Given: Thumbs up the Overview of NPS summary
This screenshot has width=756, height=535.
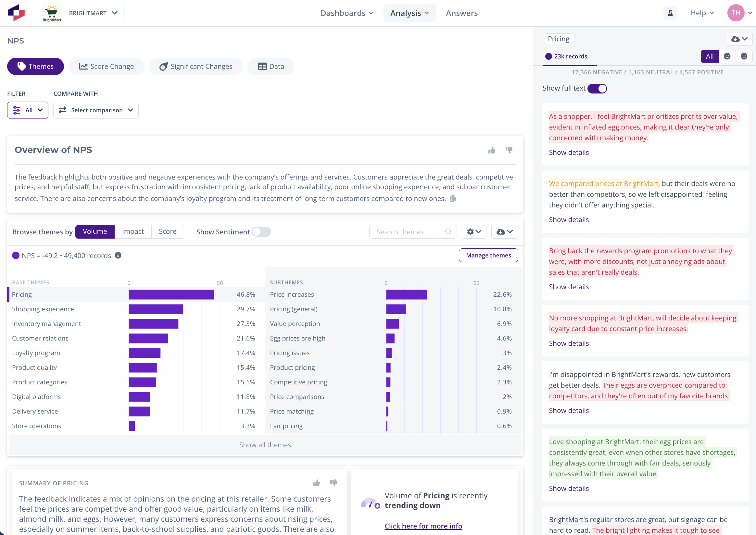Looking at the screenshot, I should click(492, 151).
